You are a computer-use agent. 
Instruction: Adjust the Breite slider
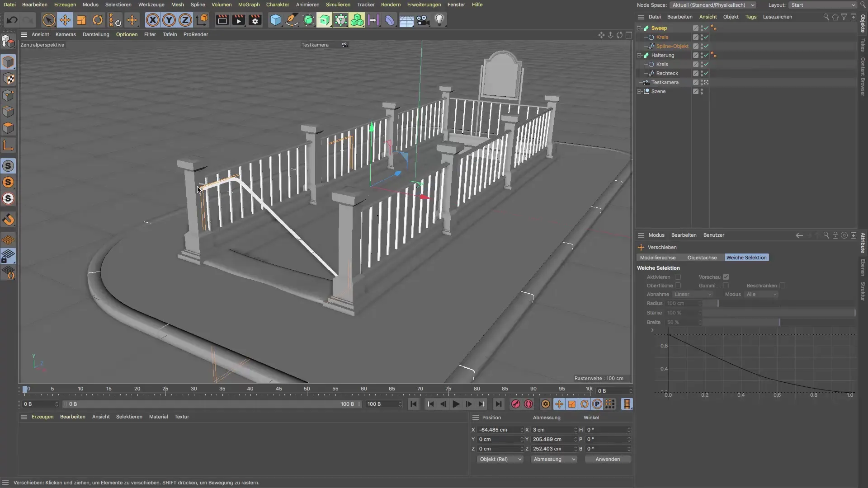779,322
